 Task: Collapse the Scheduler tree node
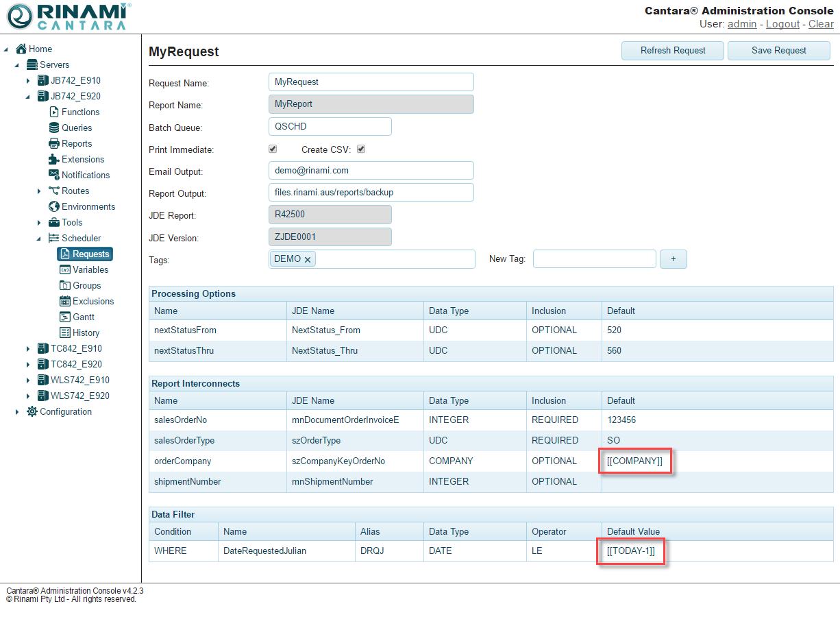[x=39, y=239]
